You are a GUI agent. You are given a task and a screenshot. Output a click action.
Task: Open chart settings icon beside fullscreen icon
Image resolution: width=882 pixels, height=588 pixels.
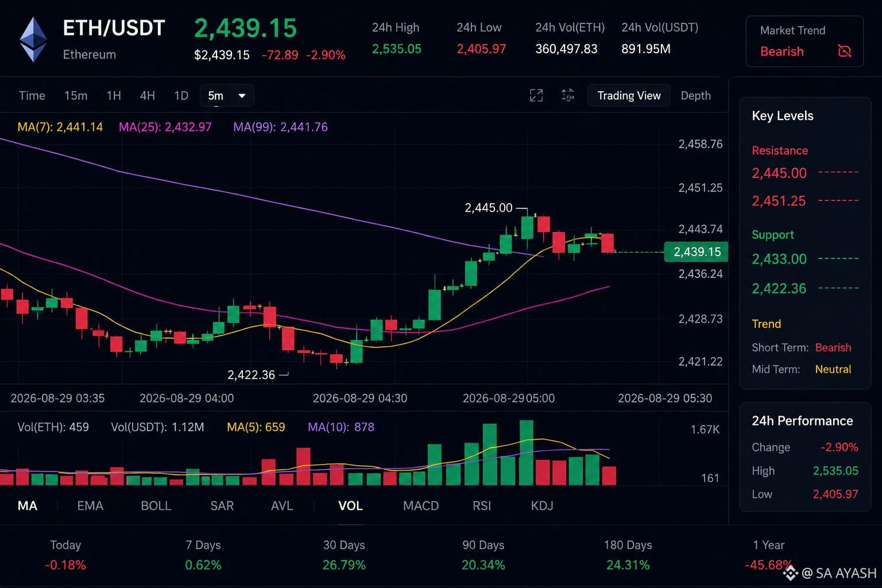(567, 95)
